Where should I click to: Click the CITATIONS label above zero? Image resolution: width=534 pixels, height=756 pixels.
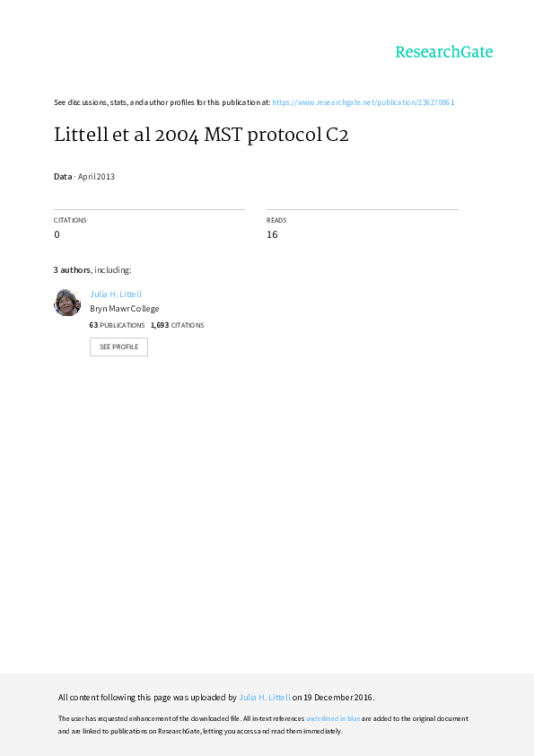tap(70, 220)
